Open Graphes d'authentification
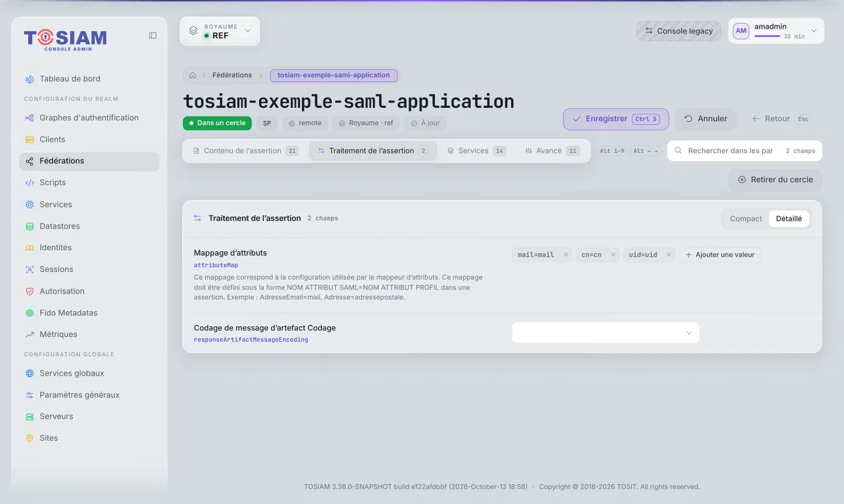Viewport: 844px width, 504px height. pyautogui.click(x=89, y=118)
